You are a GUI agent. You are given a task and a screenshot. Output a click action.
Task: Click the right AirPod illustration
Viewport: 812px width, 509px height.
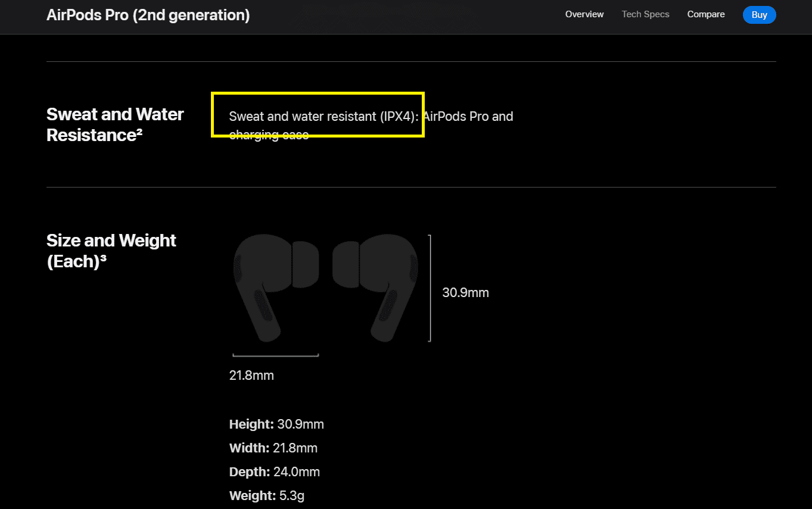(375, 288)
